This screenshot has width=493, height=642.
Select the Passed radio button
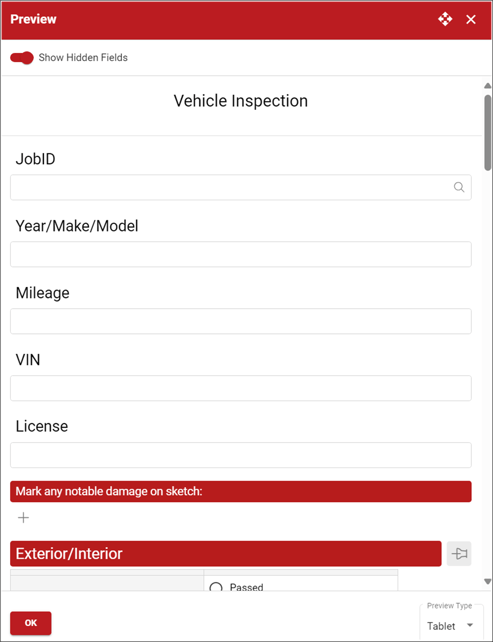216,588
